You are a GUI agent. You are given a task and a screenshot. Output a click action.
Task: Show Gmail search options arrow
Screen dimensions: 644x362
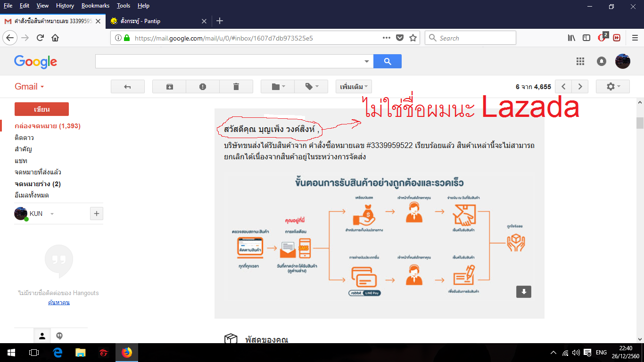coord(367,61)
